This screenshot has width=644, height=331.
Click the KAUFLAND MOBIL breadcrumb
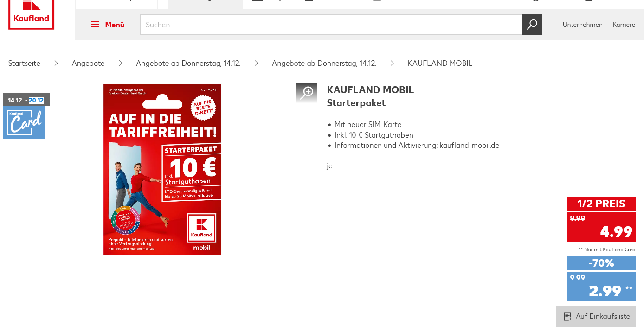tap(440, 63)
